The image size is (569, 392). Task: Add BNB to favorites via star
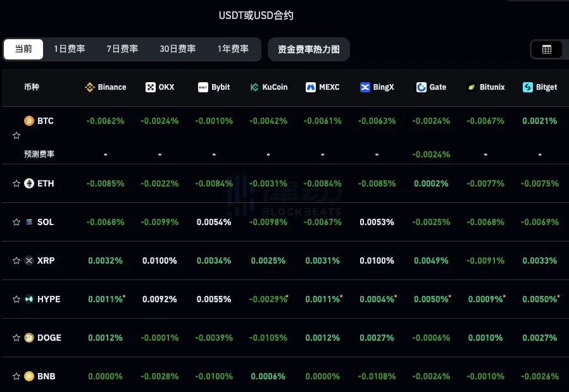[x=16, y=376]
